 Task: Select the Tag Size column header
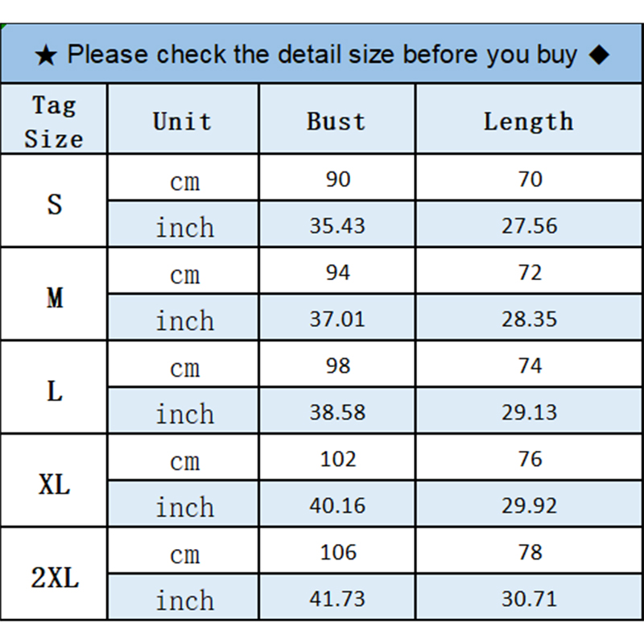click(x=54, y=122)
